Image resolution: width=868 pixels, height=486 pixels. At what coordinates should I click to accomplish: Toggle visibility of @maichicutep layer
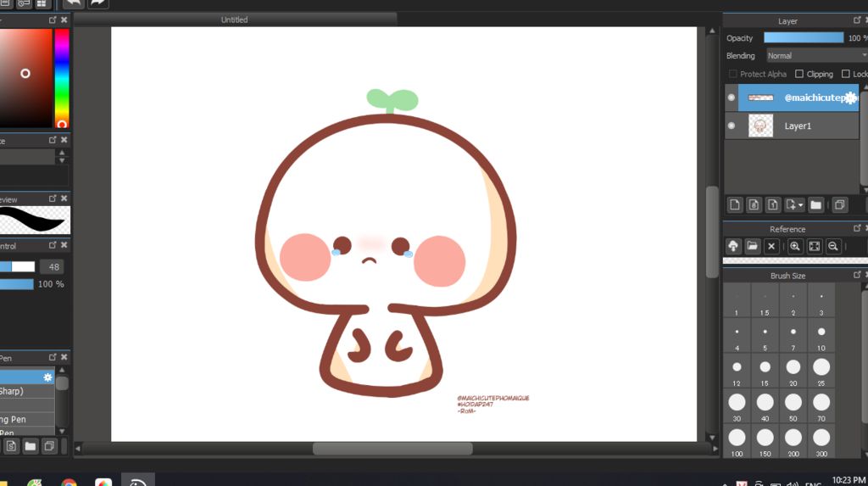(732, 98)
